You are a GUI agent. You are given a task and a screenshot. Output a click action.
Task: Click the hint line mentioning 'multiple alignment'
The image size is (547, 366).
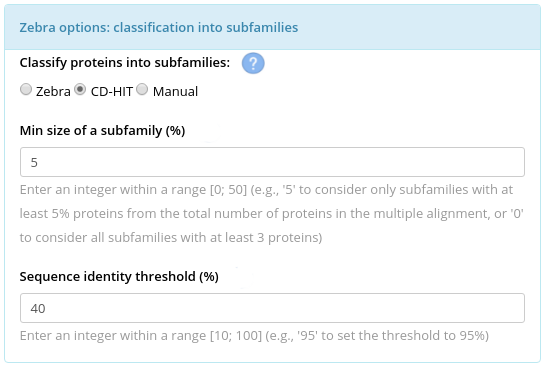click(x=271, y=214)
